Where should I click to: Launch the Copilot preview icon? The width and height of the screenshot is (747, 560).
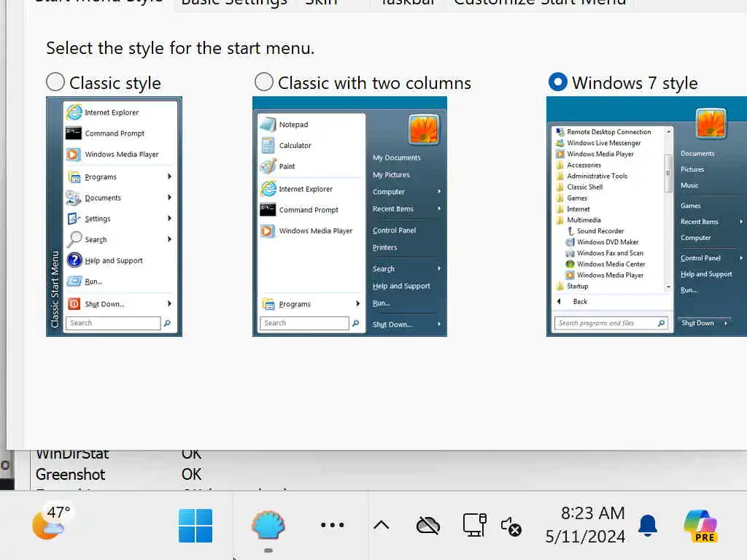[x=700, y=526]
